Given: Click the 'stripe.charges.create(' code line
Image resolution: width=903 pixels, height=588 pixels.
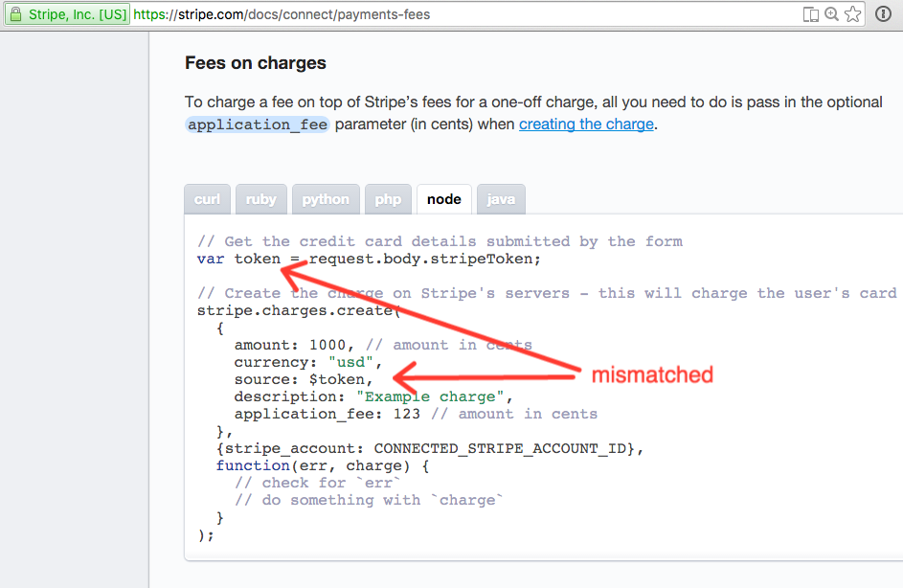Looking at the screenshot, I should pos(299,311).
